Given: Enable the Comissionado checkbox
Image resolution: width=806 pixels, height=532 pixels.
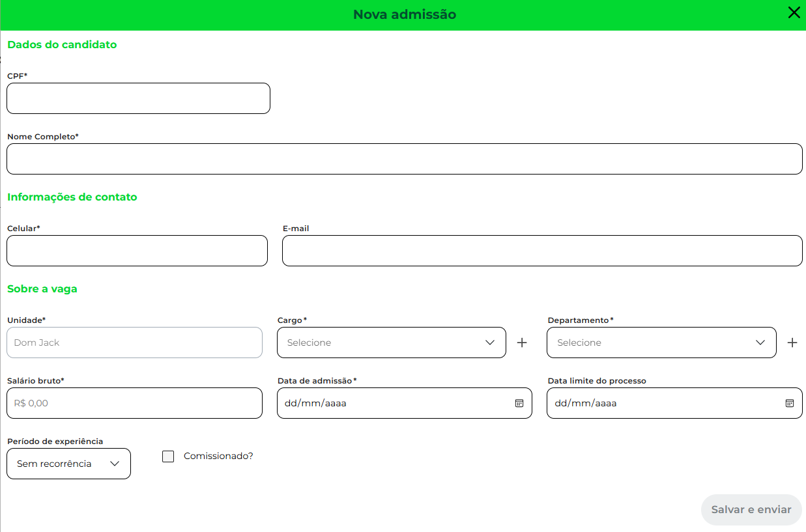Looking at the screenshot, I should pyautogui.click(x=168, y=456).
